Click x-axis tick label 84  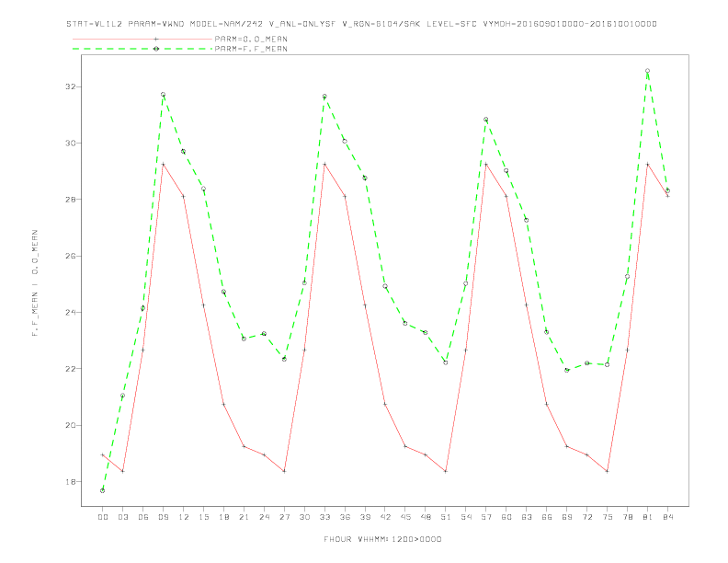(x=667, y=517)
